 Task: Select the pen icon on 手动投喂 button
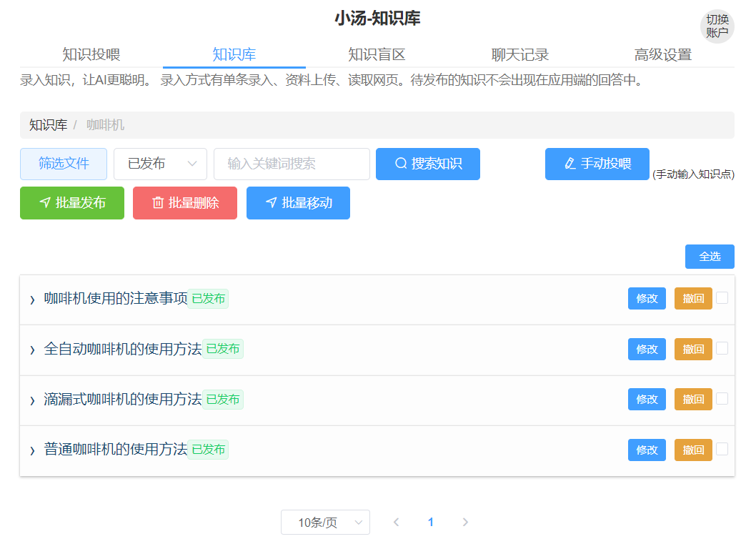pyautogui.click(x=571, y=164)
